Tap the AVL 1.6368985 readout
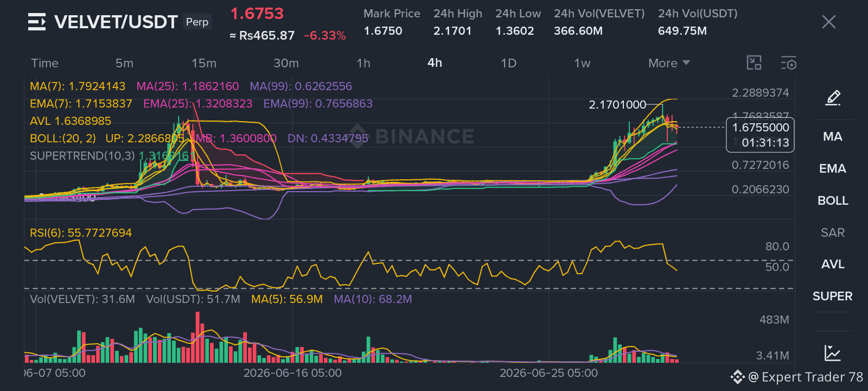 coord(71,121)
